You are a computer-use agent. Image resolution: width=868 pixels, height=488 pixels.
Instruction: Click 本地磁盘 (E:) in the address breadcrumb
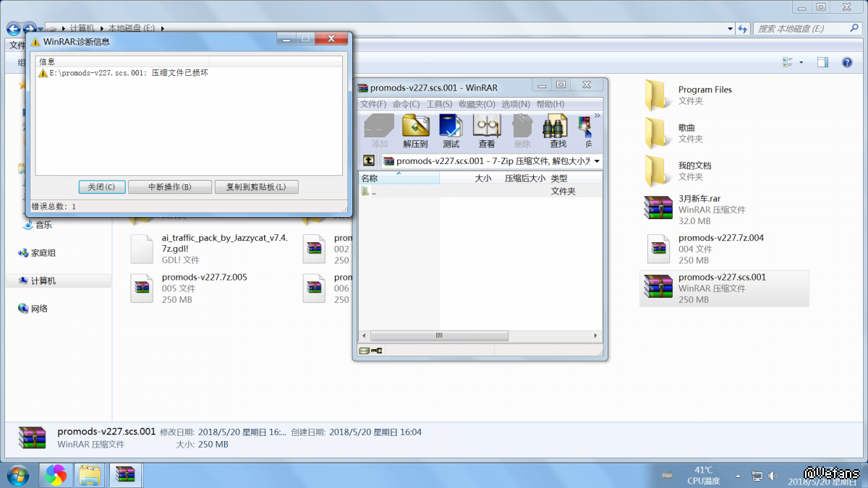(132, 29)
